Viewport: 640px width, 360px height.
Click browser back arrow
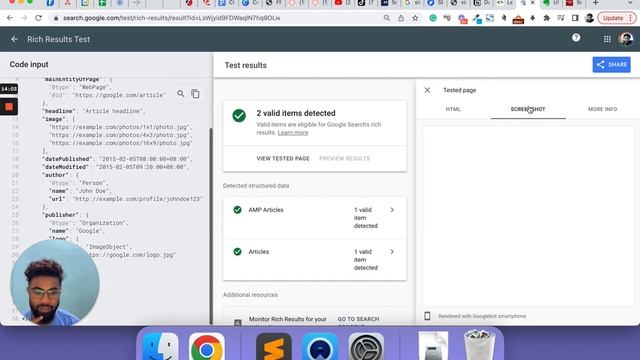pyautogui.click(x=10, y=18)
